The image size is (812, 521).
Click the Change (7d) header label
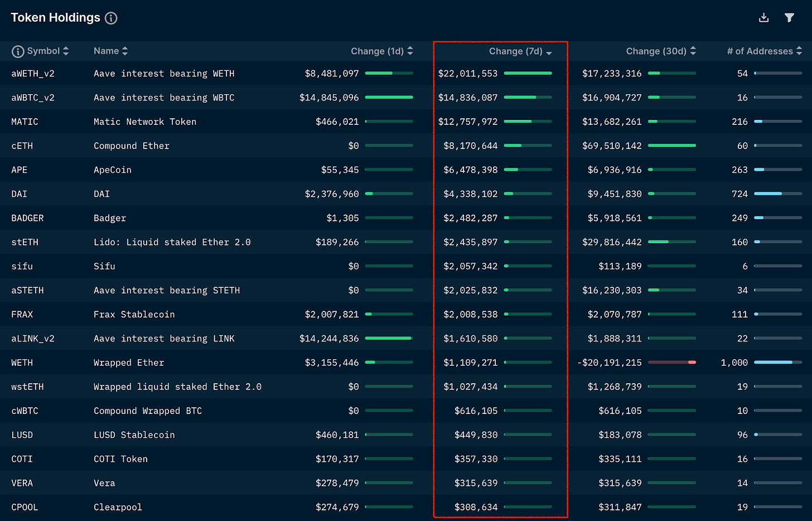515,51
